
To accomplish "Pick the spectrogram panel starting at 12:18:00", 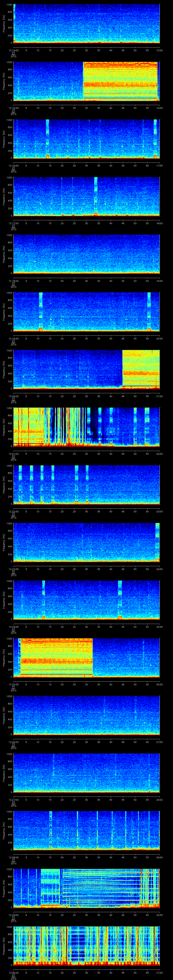I will tap(87, 254).
